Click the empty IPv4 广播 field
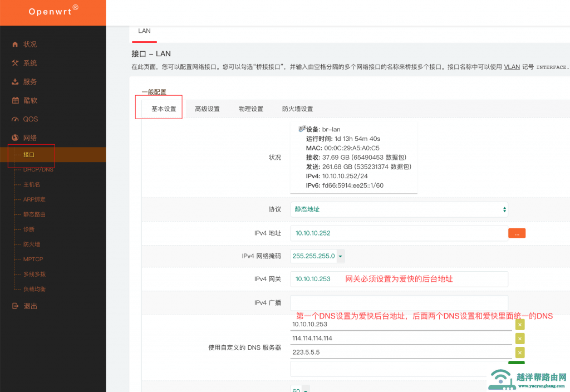The width and height of the screenshot is (570, 392). [399, 302]
